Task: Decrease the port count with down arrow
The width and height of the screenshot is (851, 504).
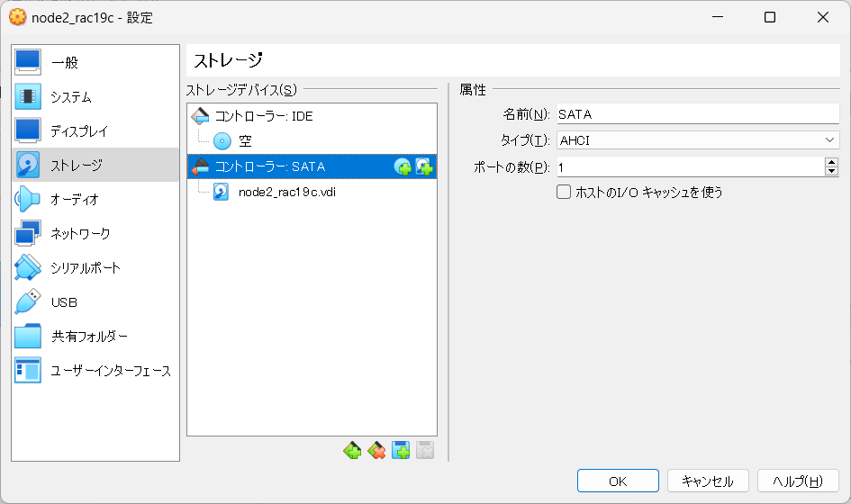Action: 831,171
